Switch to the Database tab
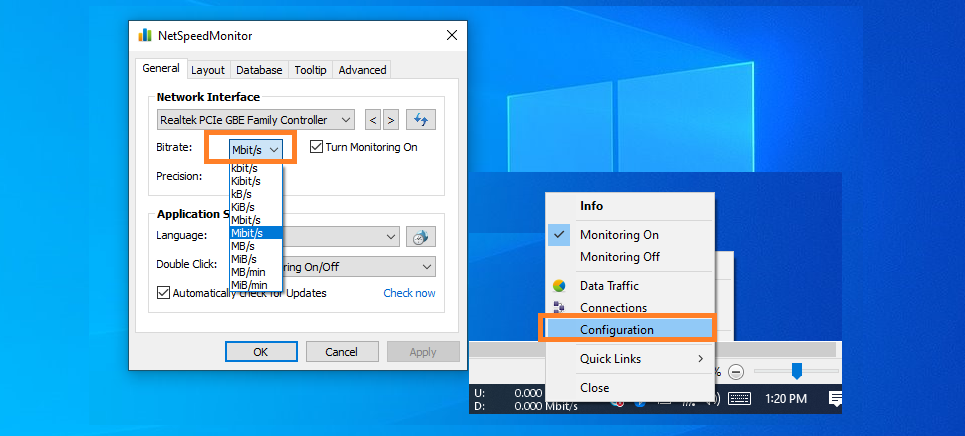Image resolution: width=965 pixels, height=436 pixels. pos(259,70)
